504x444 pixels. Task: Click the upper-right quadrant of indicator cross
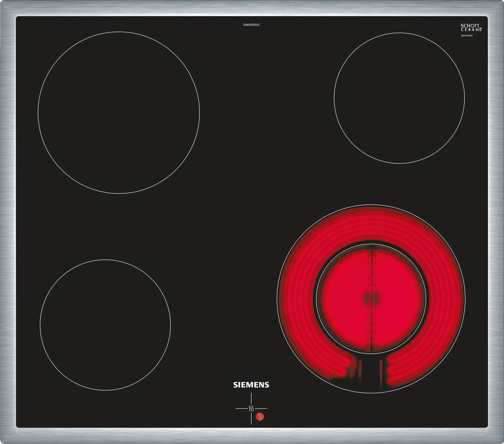[x=259, y=400]
